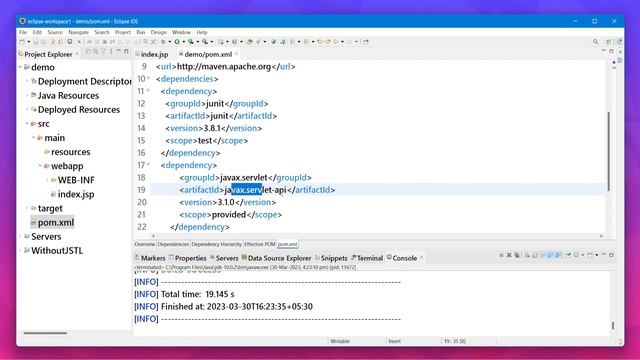Fold the dependencies element at line 10
Screen dimensions: 640x360
click(x=148, y=78)
